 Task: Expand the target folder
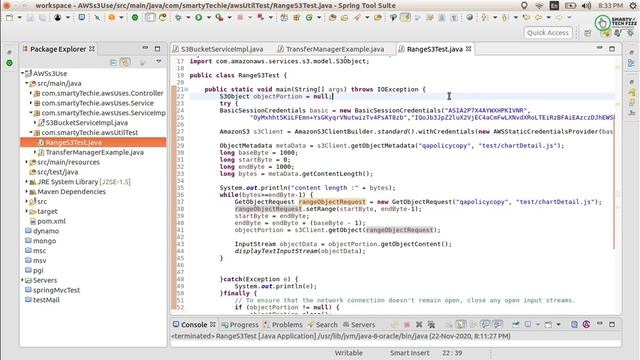click(27, 211)
